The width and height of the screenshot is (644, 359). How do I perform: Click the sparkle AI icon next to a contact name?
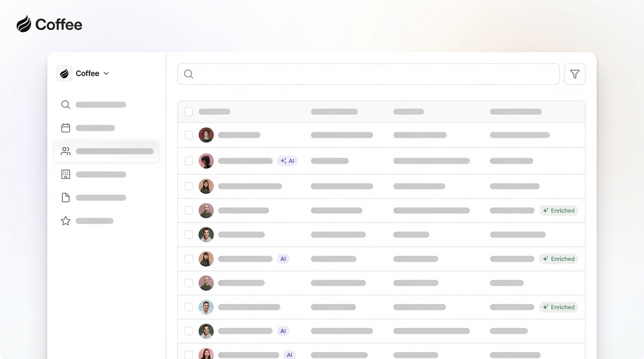(282, 160)
